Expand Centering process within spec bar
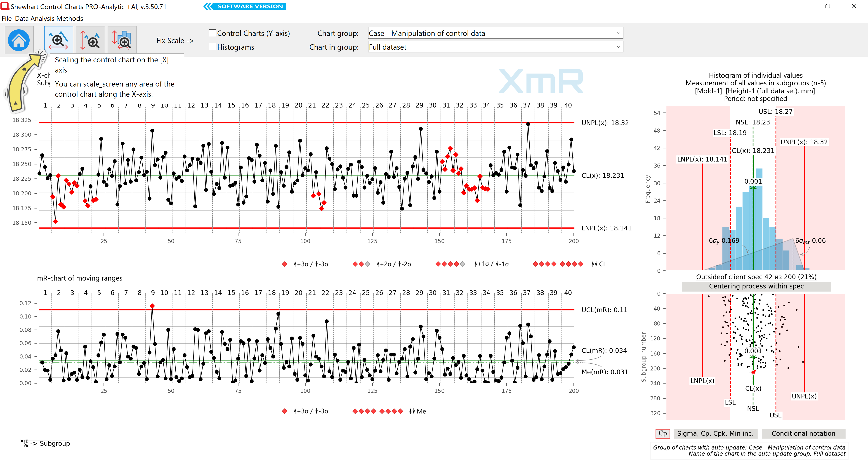868x466 pixels. [756, 286]
